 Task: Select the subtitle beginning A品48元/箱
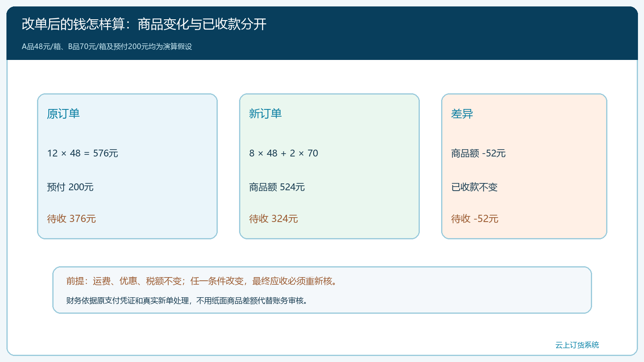tap(107, 46)
